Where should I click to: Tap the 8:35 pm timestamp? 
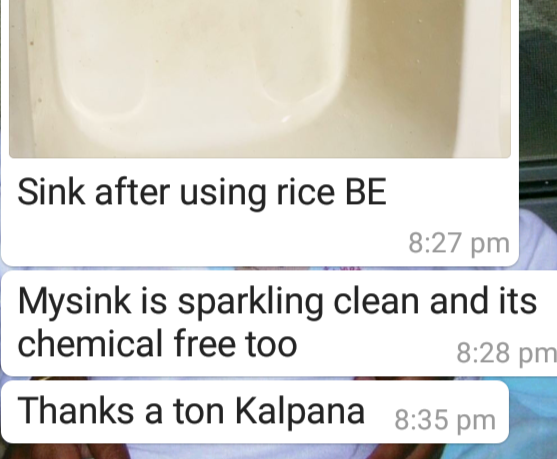pos(445,421)
